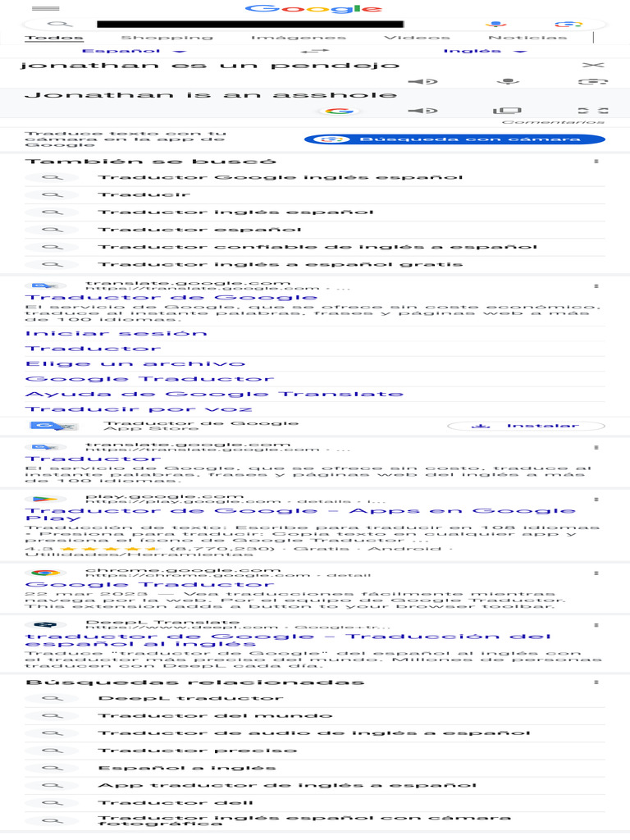Click the Google G icon under translation

click(x=340, y=111)
